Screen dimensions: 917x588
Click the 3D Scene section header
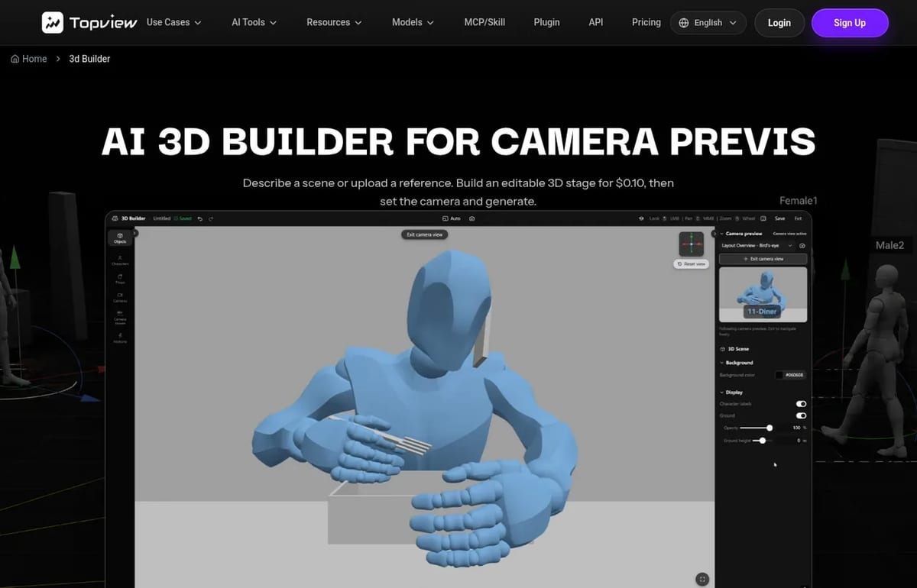pyautogui.click(x=734, y=349)
